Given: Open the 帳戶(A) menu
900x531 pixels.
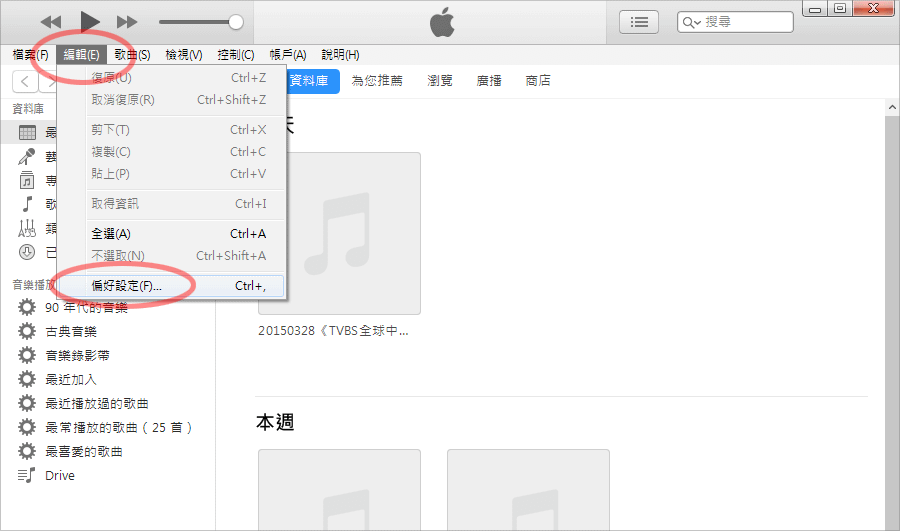Looking at the screenshot, I should pos(288,55).
